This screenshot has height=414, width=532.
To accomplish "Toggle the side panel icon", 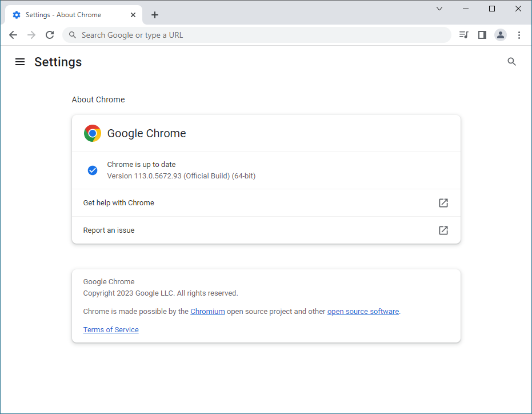I will point(482,35).
